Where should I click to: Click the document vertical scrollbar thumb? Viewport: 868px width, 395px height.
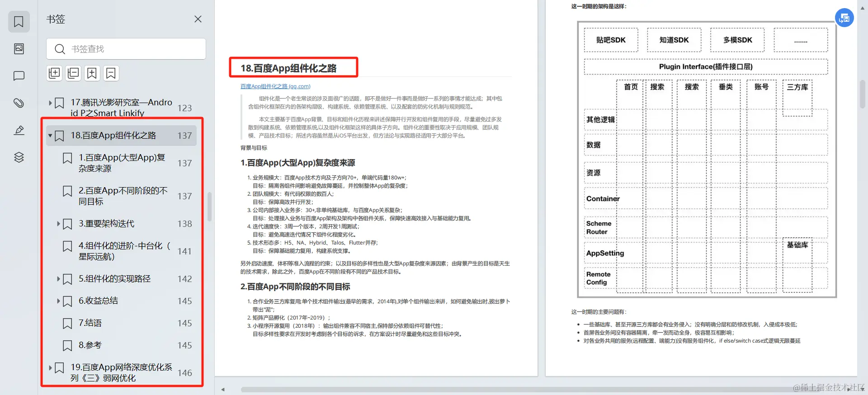pyautogui.click(x=863, y=94)
